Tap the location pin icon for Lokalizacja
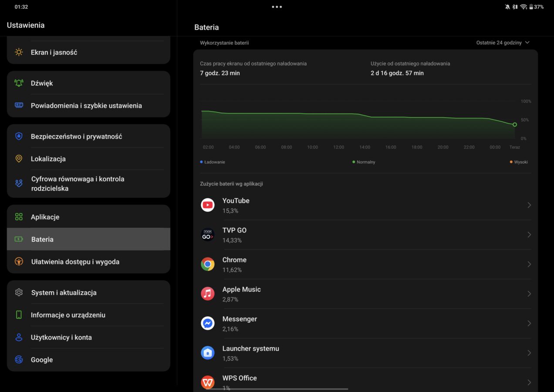The width and height of the screenshot is (554, 392). click(19, 159)
